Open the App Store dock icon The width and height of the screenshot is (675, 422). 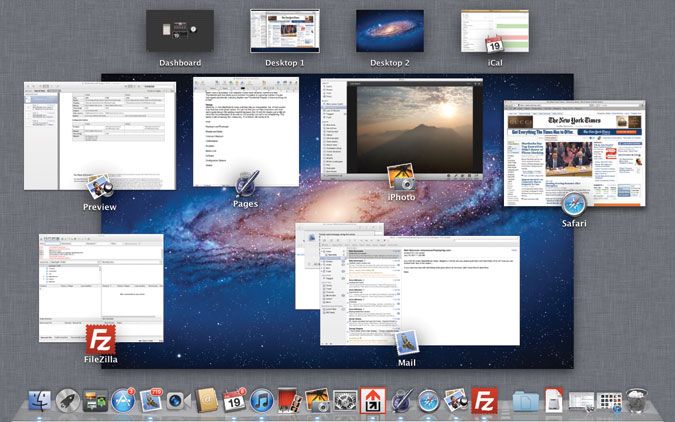(124, 402)
